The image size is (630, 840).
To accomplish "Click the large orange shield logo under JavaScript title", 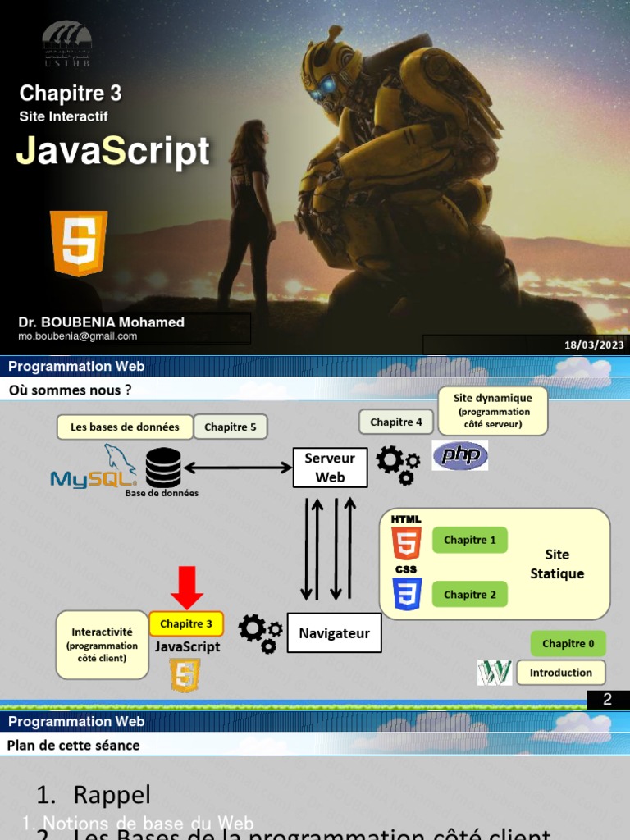I will 79,243.
